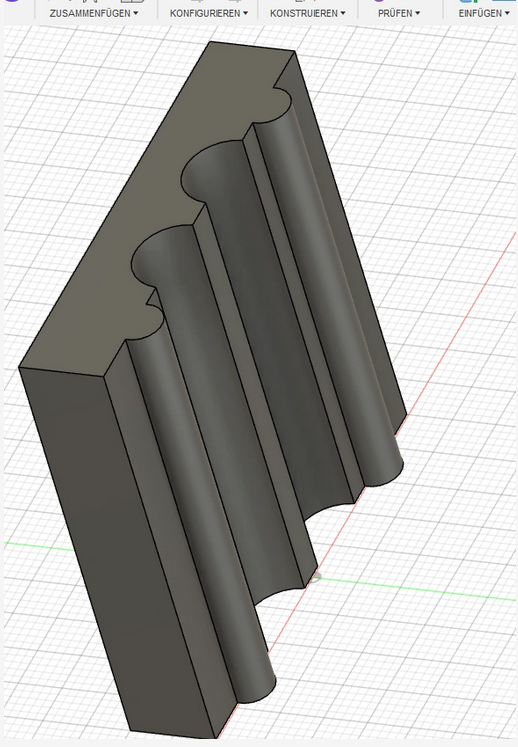Image resolution: width=518 pixels, height=747 pixels.
Task: Select the origin point at the axes intersection
Action: (x=316, y=577)
